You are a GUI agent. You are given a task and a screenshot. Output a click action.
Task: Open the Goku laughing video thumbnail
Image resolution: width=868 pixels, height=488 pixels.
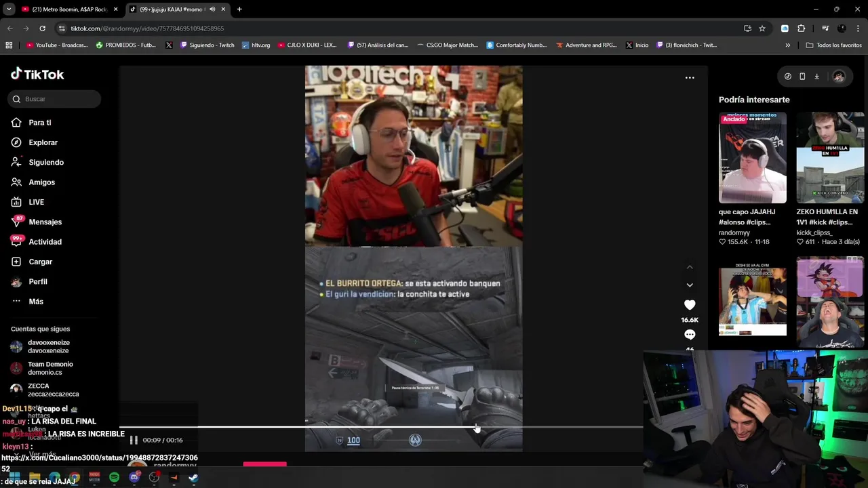(830, 302)
